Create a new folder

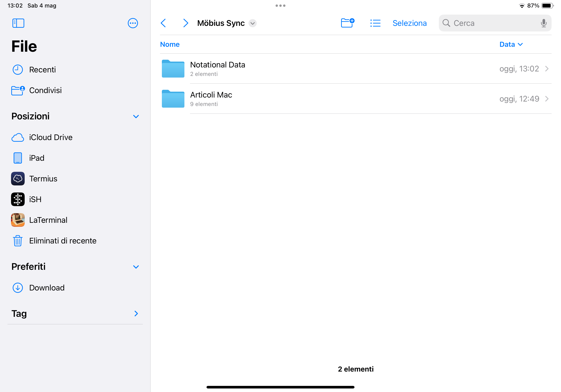click(347, 23)
